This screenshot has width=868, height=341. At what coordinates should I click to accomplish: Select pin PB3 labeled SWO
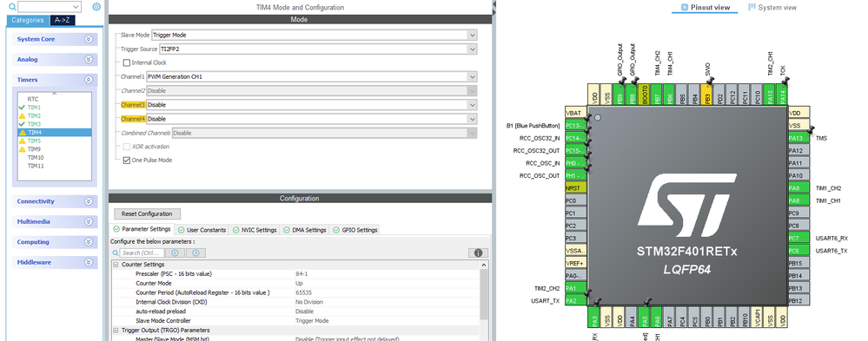click(x=707, y=95)
